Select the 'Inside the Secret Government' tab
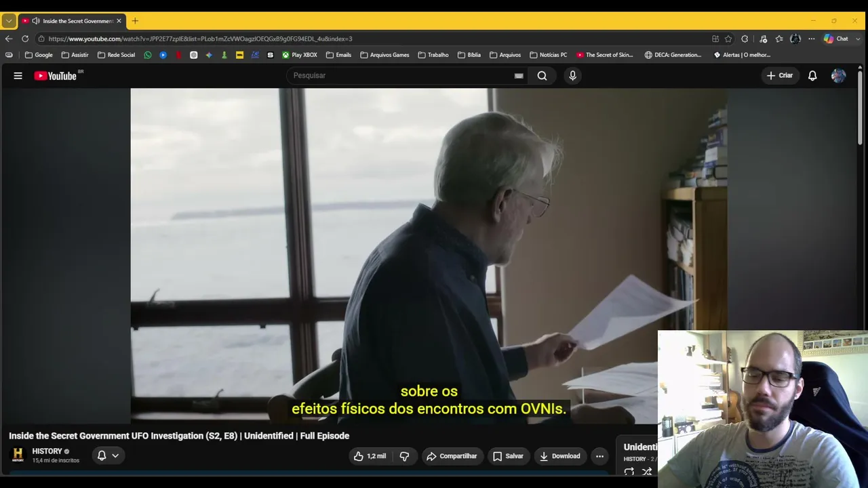 [72, 21]
